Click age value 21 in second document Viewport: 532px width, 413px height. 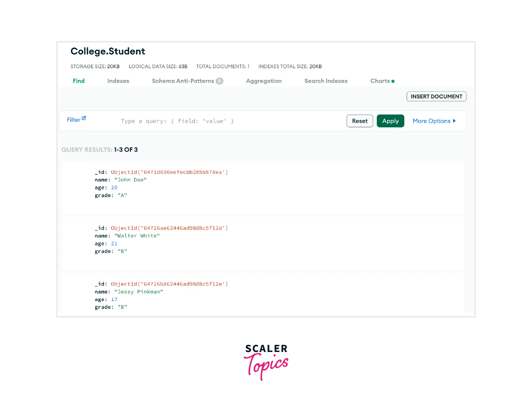pos(114,244)
